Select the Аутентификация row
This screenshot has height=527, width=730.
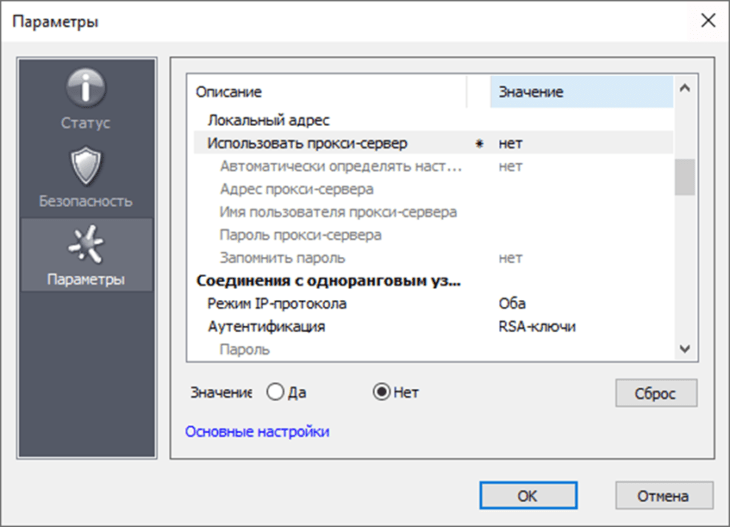(433, 326)
